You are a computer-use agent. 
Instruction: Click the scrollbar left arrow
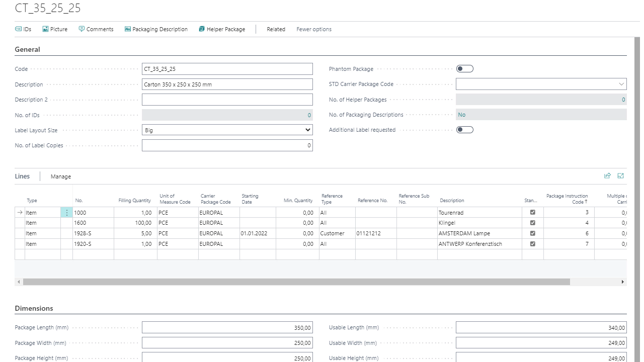click(19, 282)
